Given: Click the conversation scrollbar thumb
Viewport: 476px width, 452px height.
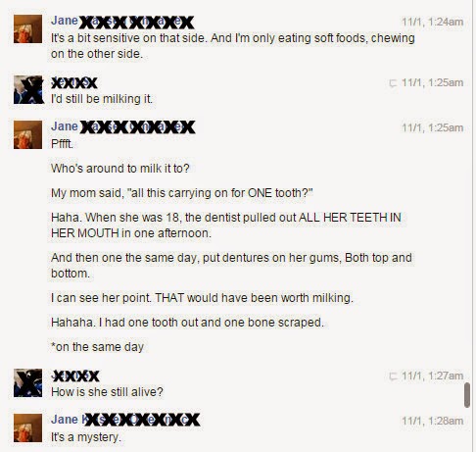Looking at the screenshot, I should click(x=467, y=395).
